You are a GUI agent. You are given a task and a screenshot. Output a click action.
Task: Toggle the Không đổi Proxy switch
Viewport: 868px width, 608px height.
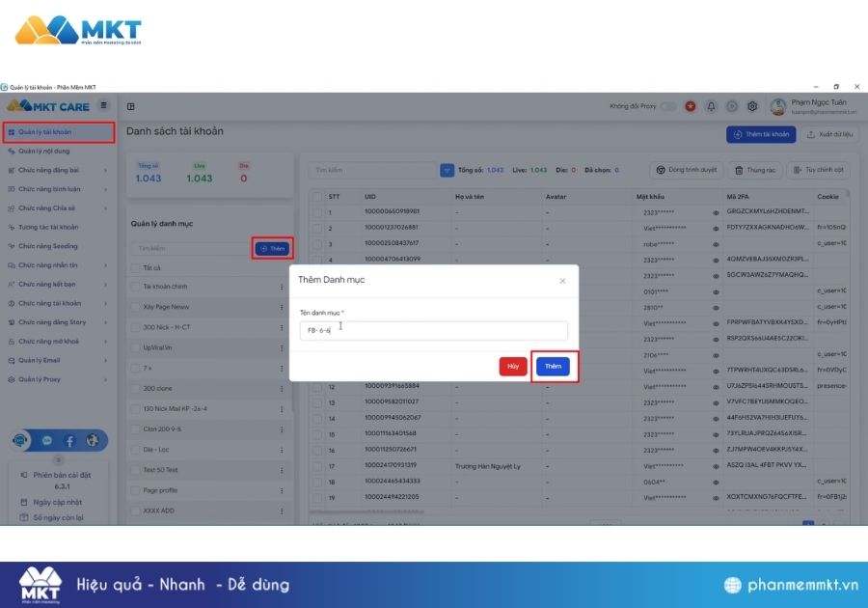pos(667,106)
